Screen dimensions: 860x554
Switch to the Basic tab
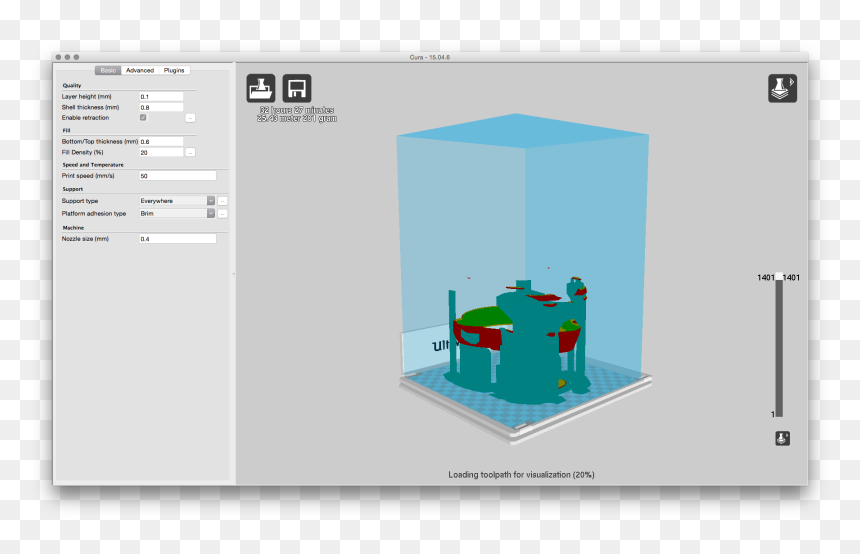click(x=108, y=70)
